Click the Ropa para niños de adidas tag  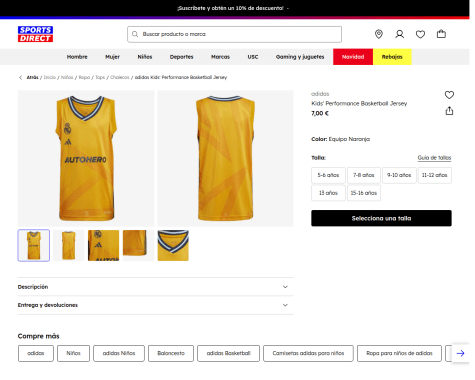tap(399, 353)
